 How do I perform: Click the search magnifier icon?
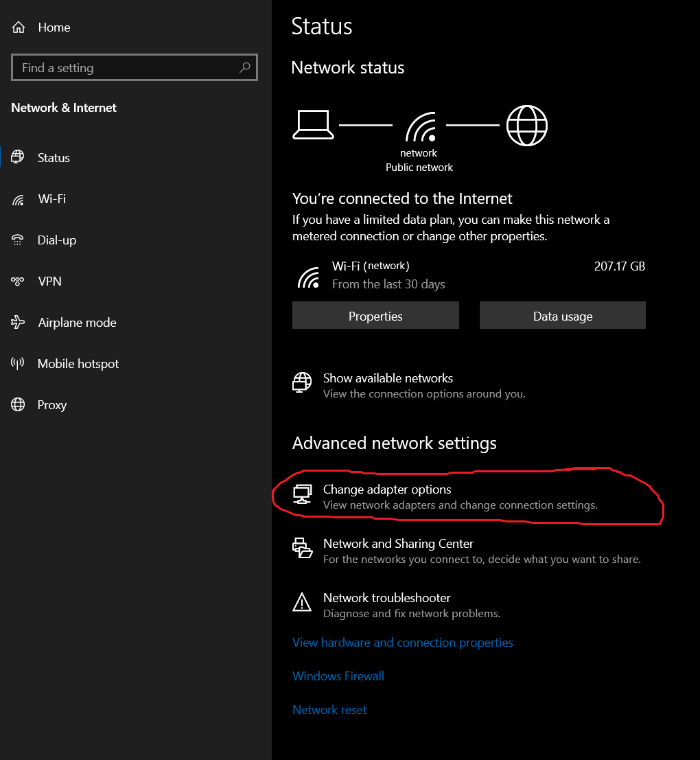tap(245, 67)
